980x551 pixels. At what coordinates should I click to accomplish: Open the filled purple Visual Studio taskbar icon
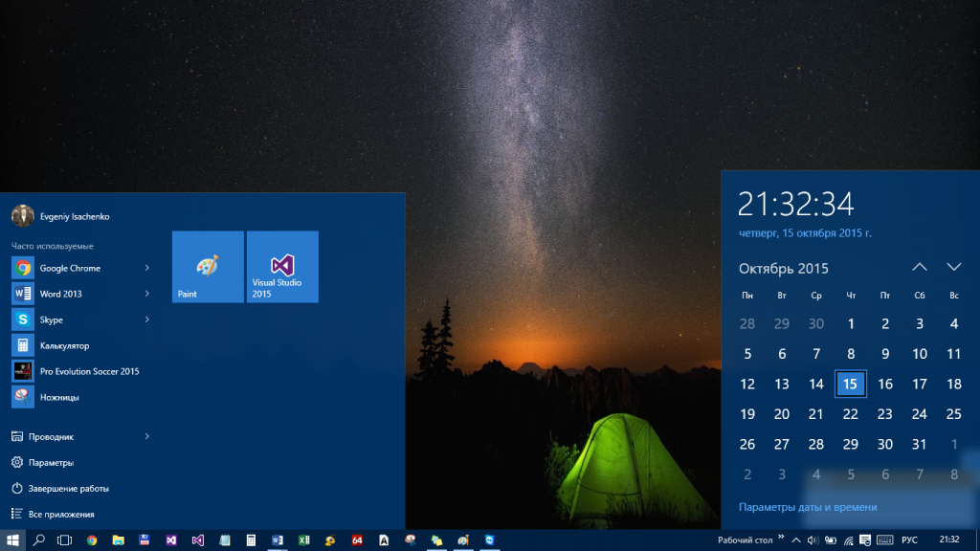pyautogui.click(x=171, y=540)
